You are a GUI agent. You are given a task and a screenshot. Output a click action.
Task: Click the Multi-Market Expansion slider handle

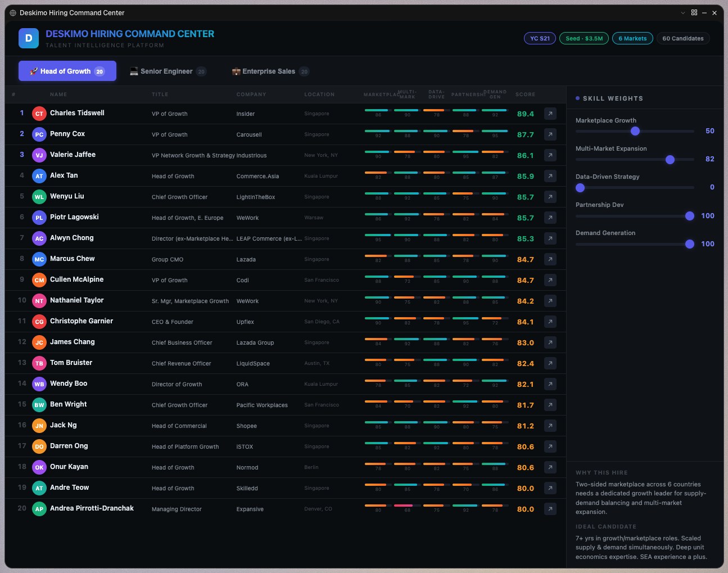pos(670,160)
